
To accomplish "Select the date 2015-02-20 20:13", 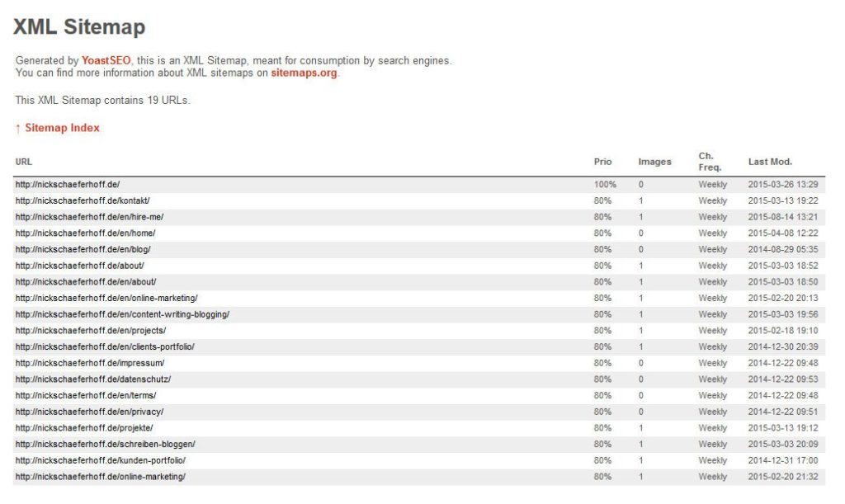I will pyautogui.click(x=783, y=298).
